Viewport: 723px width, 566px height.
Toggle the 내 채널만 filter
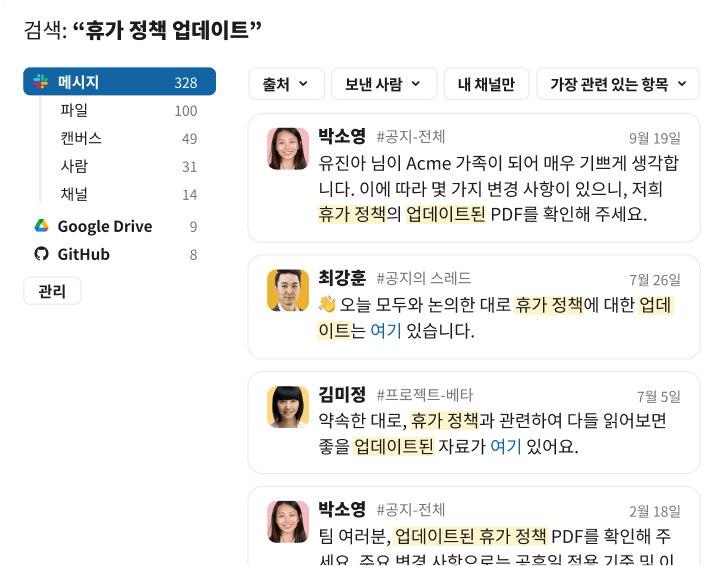pos(486,84)
